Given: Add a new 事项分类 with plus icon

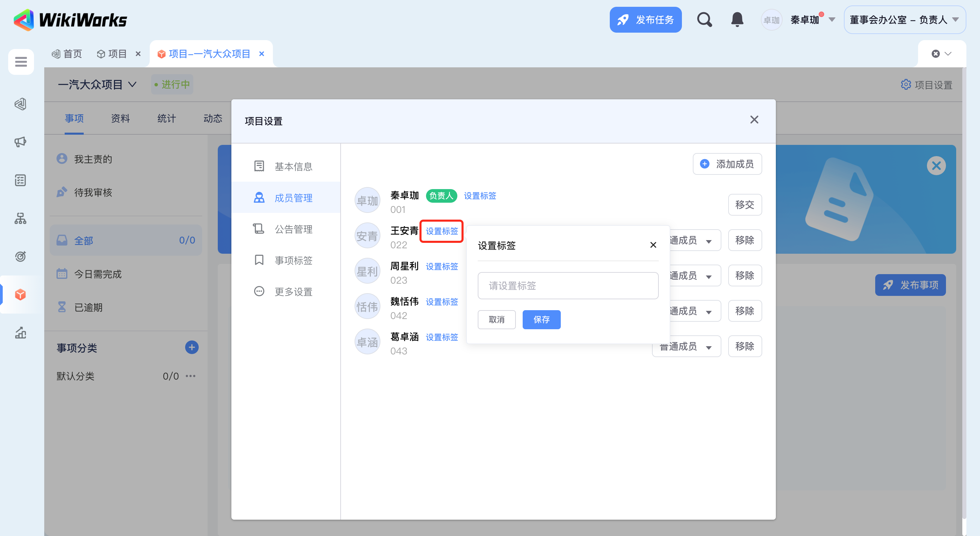Looking at the screenshot, I should pyautogui.click(x=192, y=347).
